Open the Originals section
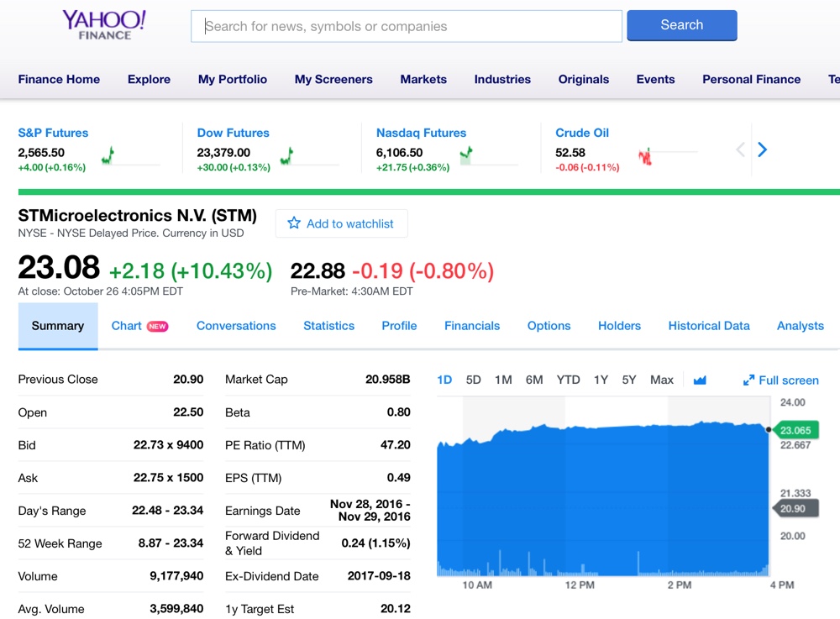This screenshot has height=619, width=840. point(584,79)
